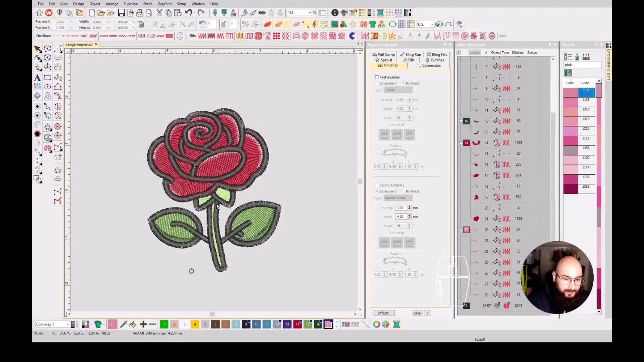
Task: Enable the Second Underlay checkbox
Action: point(377,185)
